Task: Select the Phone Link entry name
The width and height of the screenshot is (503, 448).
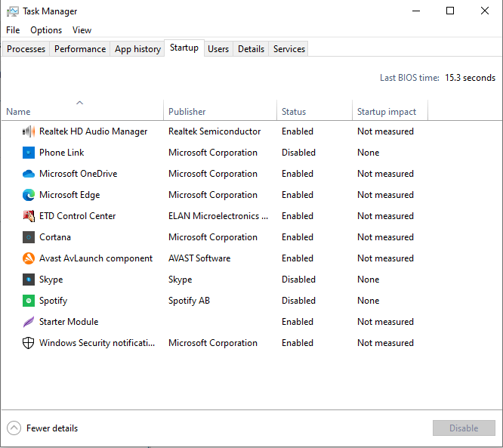Action: point(62,153)
